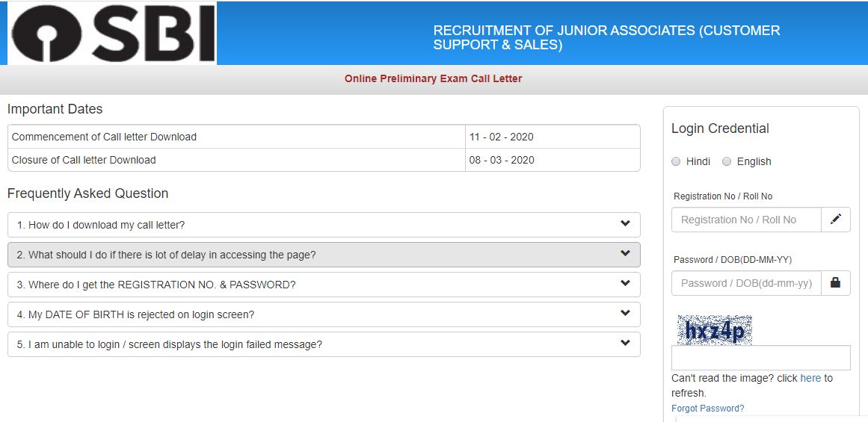The height and width of the screenshot is (422, 868).
Task: Click the Online Preliminary Exam Call Letter heading
Action: coord(433,78)
